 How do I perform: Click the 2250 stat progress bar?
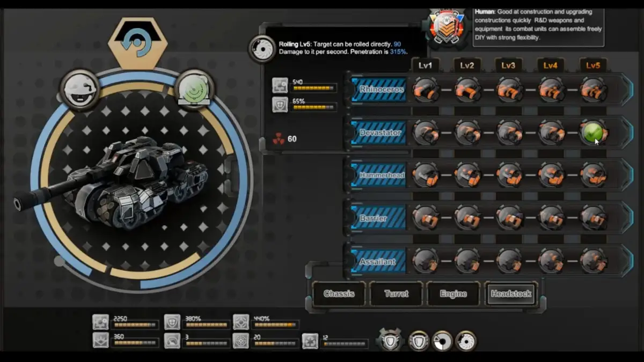pos(136,325)
